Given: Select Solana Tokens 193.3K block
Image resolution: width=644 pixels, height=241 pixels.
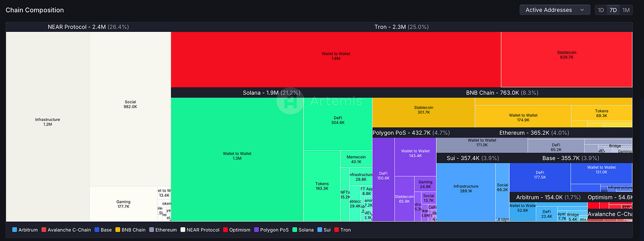Looking at the screenshot, I should pyautogui.click(x=322, y=186).
